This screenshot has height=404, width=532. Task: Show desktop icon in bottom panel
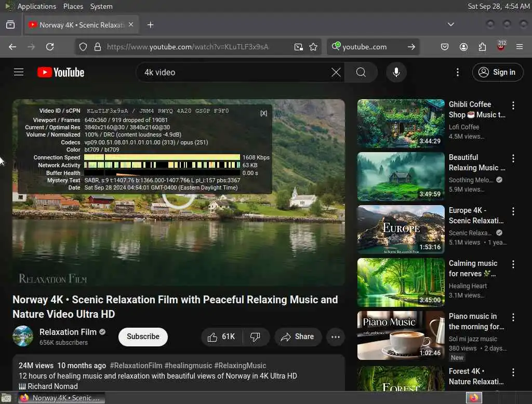[6, 398]
